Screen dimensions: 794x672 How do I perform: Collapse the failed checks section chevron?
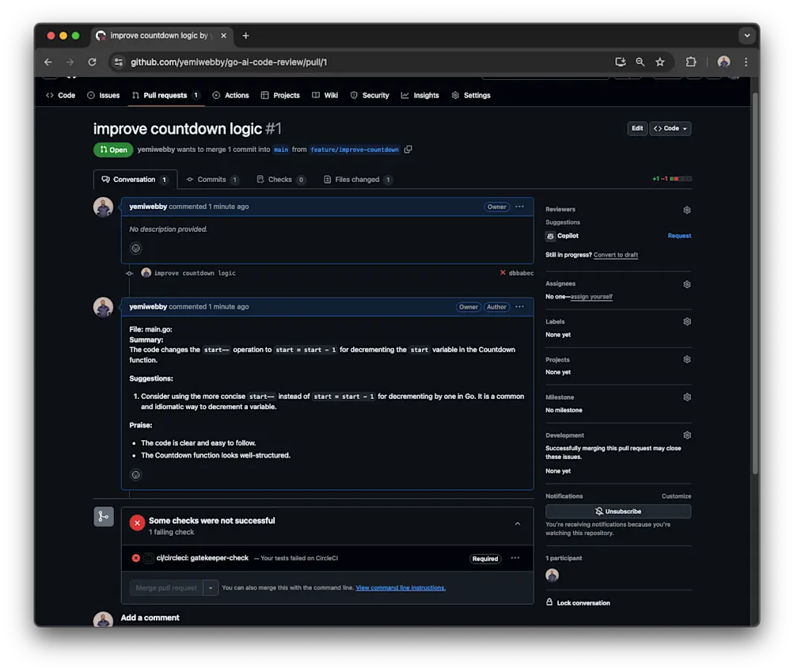pyautogui.click(x=518, y=524)
